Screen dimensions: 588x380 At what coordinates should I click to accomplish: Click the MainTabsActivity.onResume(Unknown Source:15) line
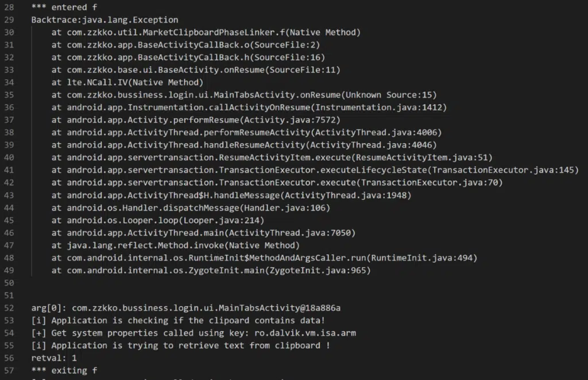click(x=243, y=95)
